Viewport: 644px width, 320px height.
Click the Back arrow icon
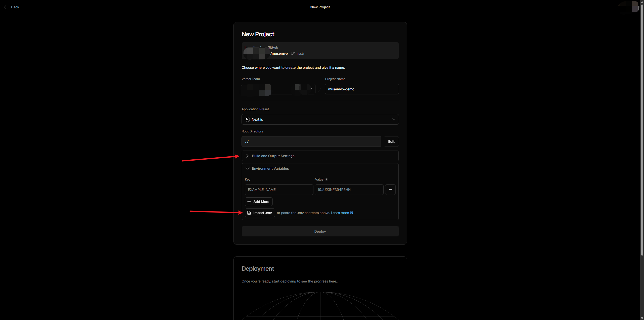pos(6,7)
